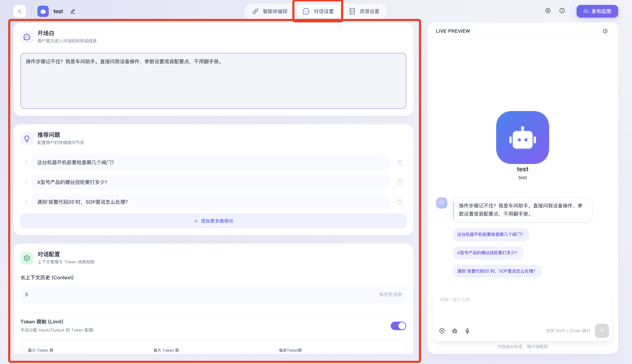Click 发布应用 publish button

point(597,11)
